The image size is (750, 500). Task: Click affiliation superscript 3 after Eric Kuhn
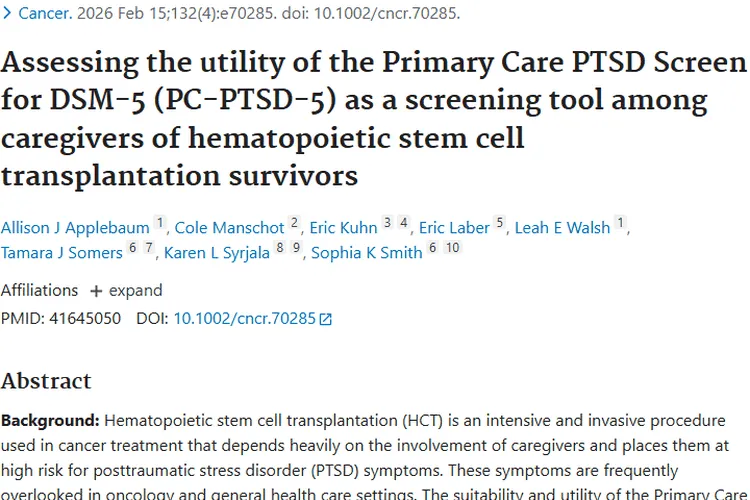click(387, 223)
